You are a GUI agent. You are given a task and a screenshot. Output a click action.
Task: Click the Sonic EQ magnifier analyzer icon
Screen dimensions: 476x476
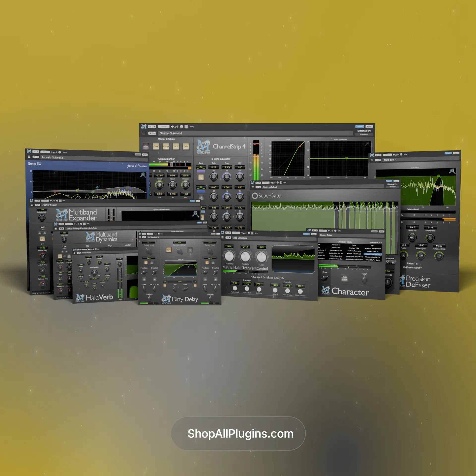coord(143,175)
